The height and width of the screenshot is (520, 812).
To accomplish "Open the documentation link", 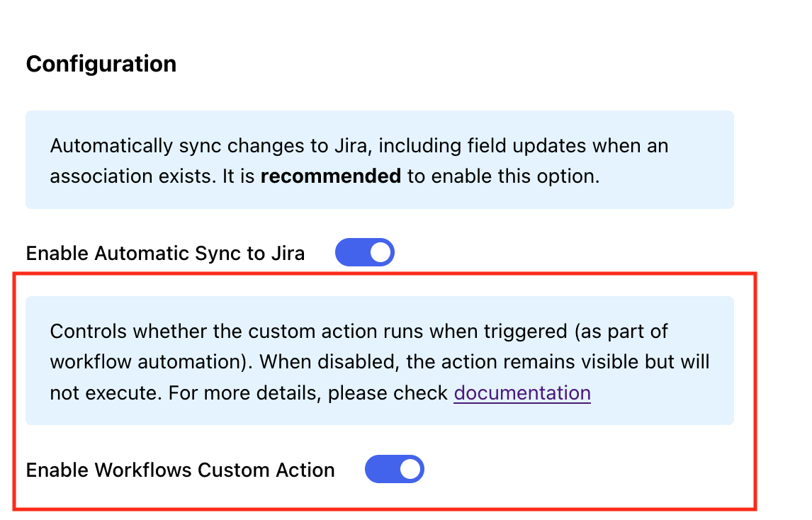I will [x=522, y=392].
